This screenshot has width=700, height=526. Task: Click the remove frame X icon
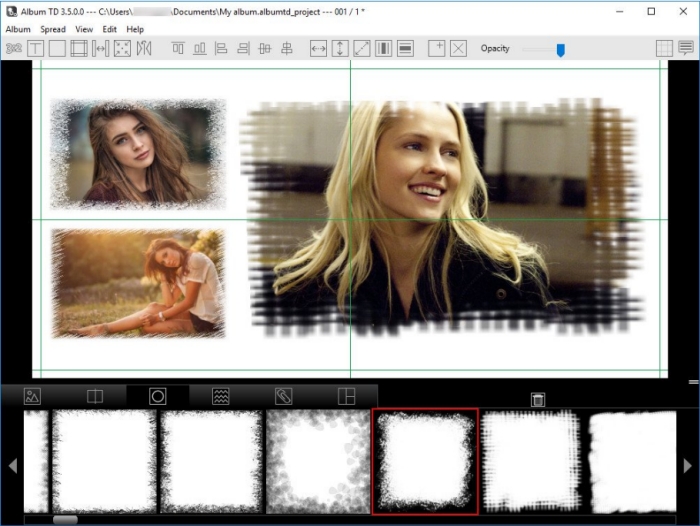[x=458, y=48]
